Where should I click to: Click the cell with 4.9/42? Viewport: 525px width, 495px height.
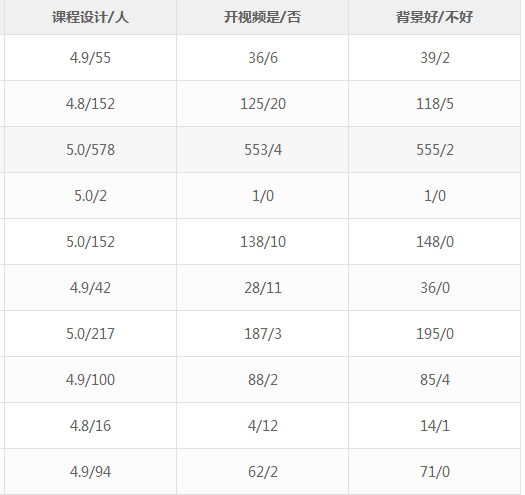[x=90, y=288]
